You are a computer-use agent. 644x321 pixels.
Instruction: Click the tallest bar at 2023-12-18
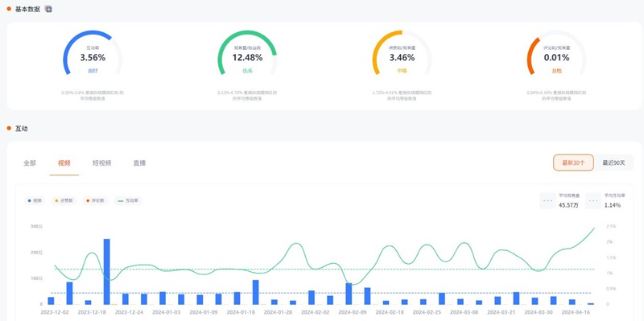[x=107, y=272]
